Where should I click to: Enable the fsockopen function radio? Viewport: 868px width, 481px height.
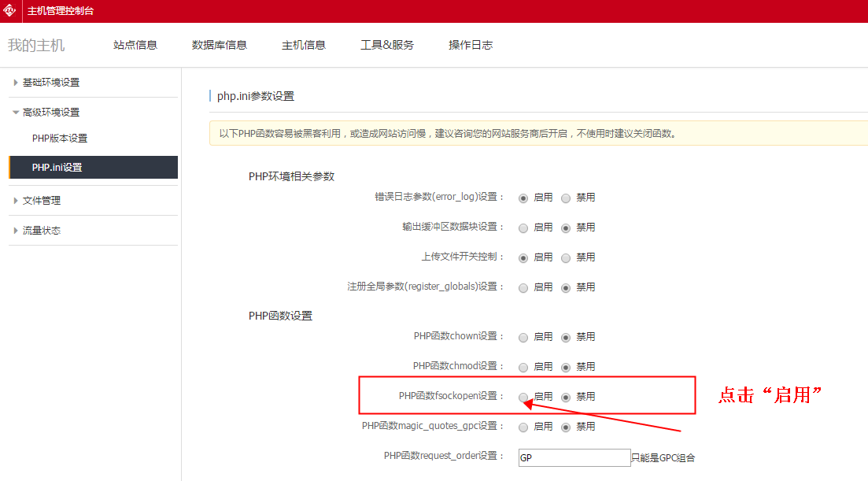523,397
